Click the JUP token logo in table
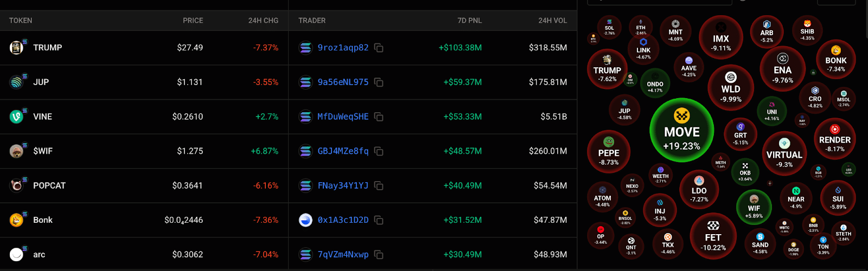The height and width of the screenshot is (271, 868). 17,82
